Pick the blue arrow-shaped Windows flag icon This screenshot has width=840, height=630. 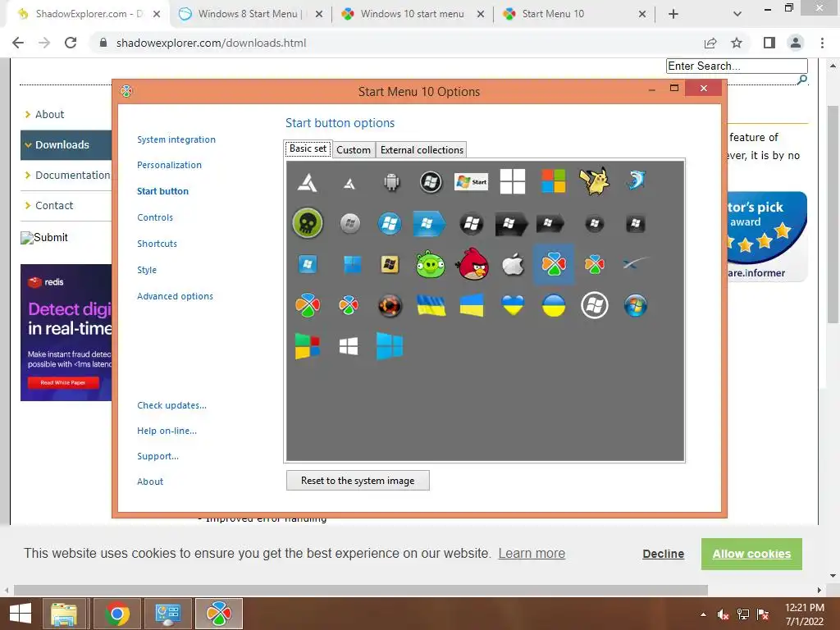pyautogui.click(x=429, y=223)
